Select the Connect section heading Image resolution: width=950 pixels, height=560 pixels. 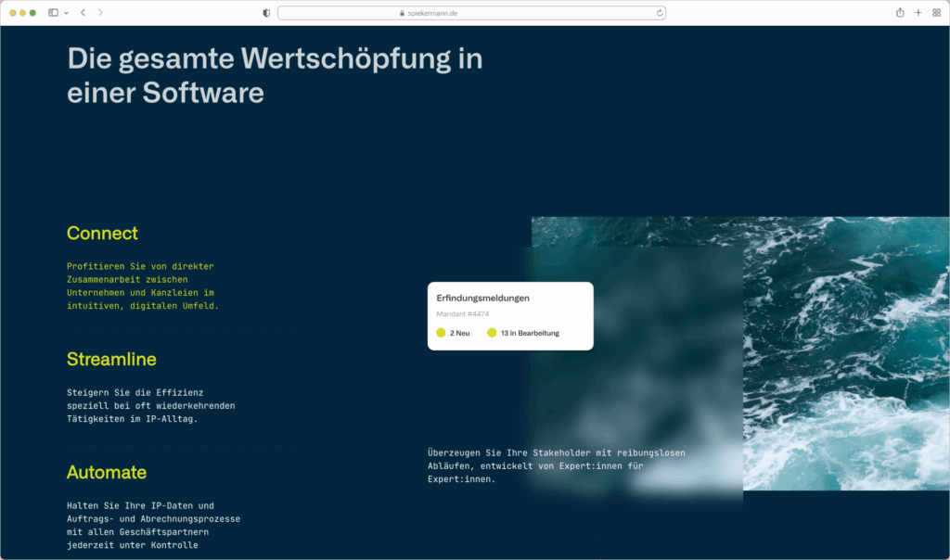click(x=102, y=234)
